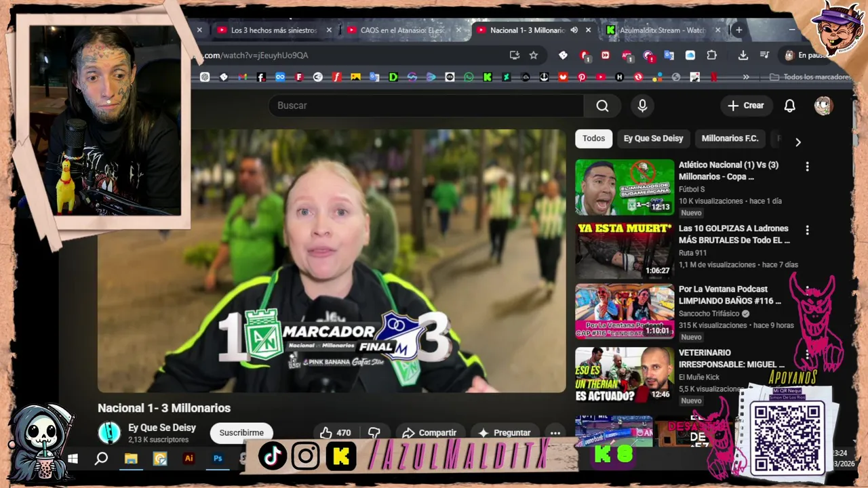This screenshot has width=868, height=488.
Task: Expand hidden bookmarks with double chevron
Action: click(746, 77)
